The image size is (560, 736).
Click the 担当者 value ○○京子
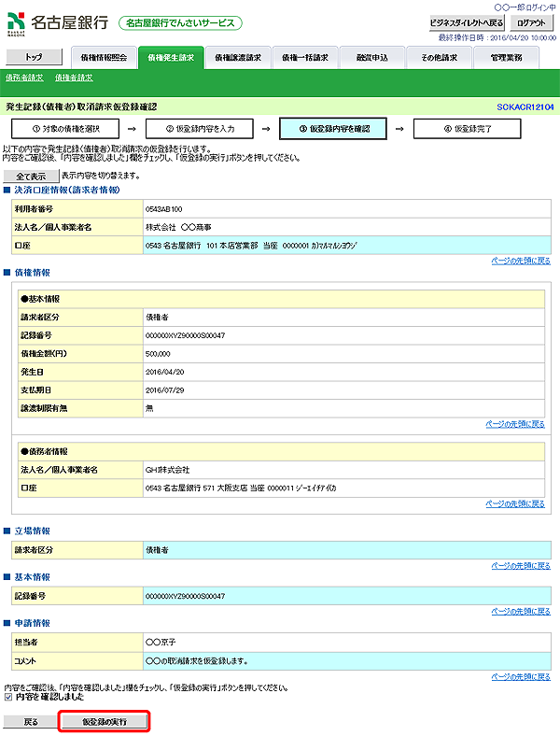(161, 642)
